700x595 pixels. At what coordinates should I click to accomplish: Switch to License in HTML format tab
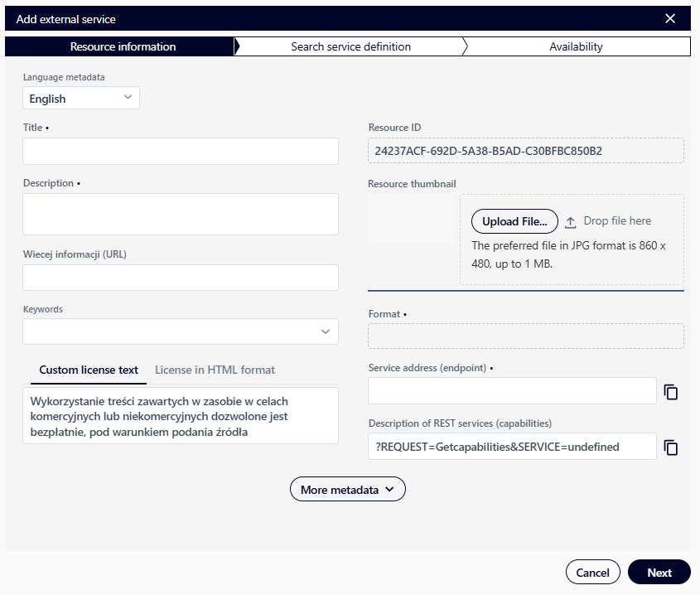(x=215, y=370)
